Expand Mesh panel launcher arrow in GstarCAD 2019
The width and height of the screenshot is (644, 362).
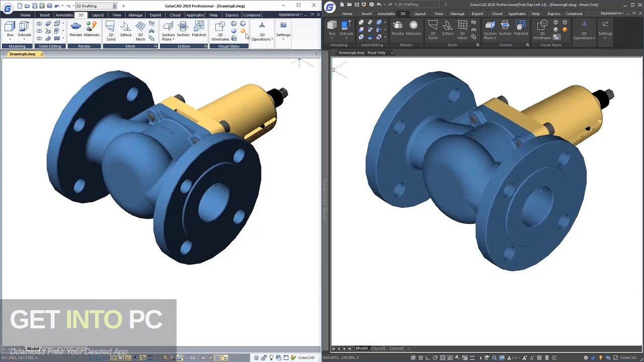tap(155, 46)
